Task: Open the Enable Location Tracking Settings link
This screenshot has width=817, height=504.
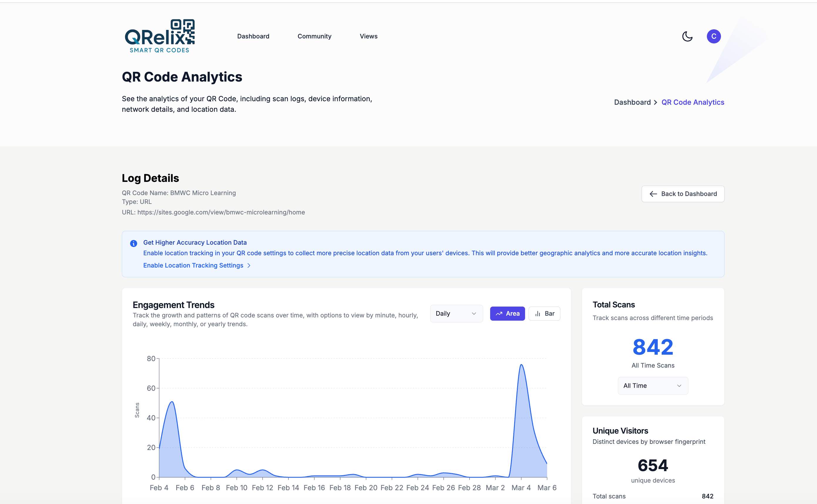Action: pos(193,266)
